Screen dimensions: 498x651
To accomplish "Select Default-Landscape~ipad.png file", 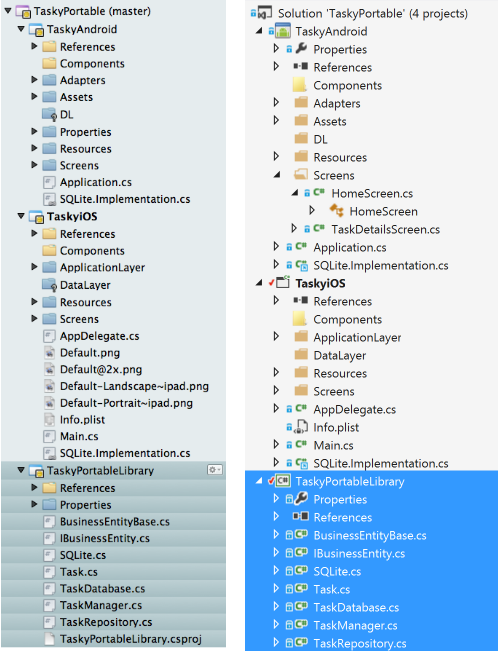I will pyautogui.click(x=134, y=386).
